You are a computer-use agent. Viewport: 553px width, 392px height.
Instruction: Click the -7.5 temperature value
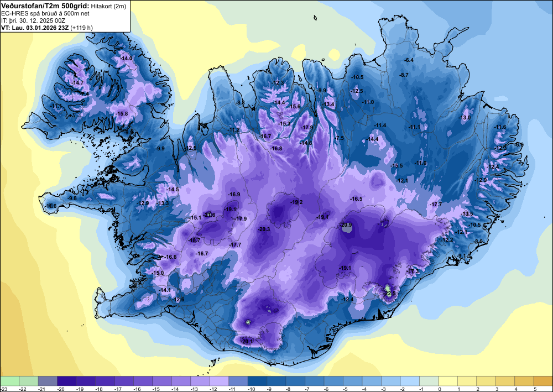coord(340,138)
